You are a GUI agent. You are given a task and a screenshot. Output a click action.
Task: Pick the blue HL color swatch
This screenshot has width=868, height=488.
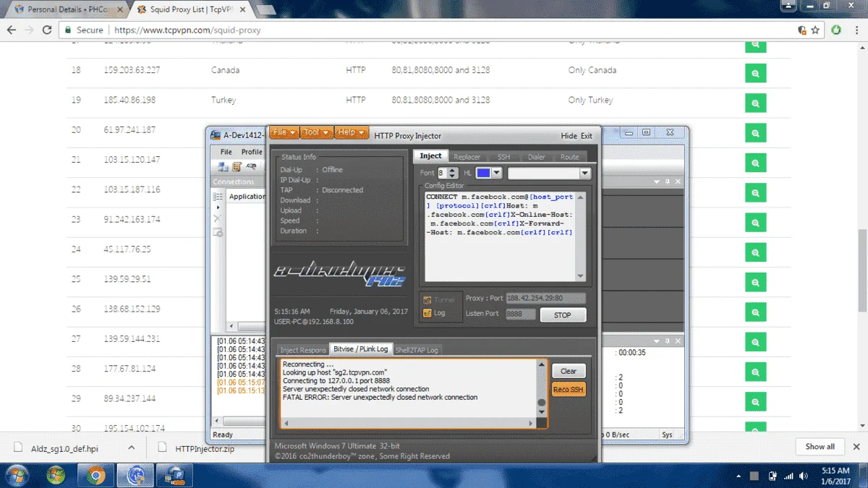pyautogui.click(x=483, y=174)
